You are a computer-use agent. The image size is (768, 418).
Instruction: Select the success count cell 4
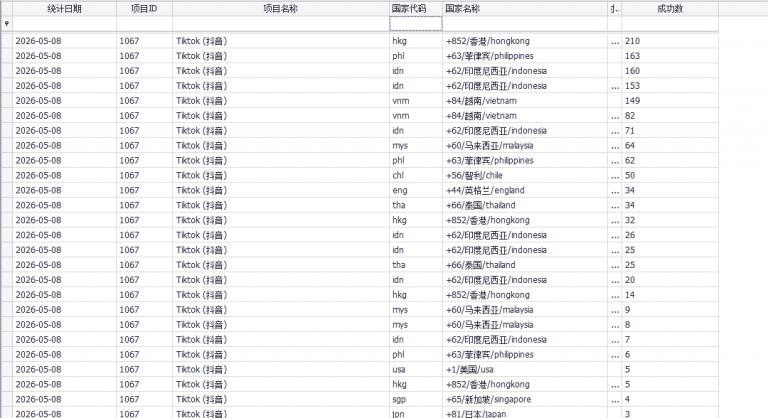click(670, 399)
